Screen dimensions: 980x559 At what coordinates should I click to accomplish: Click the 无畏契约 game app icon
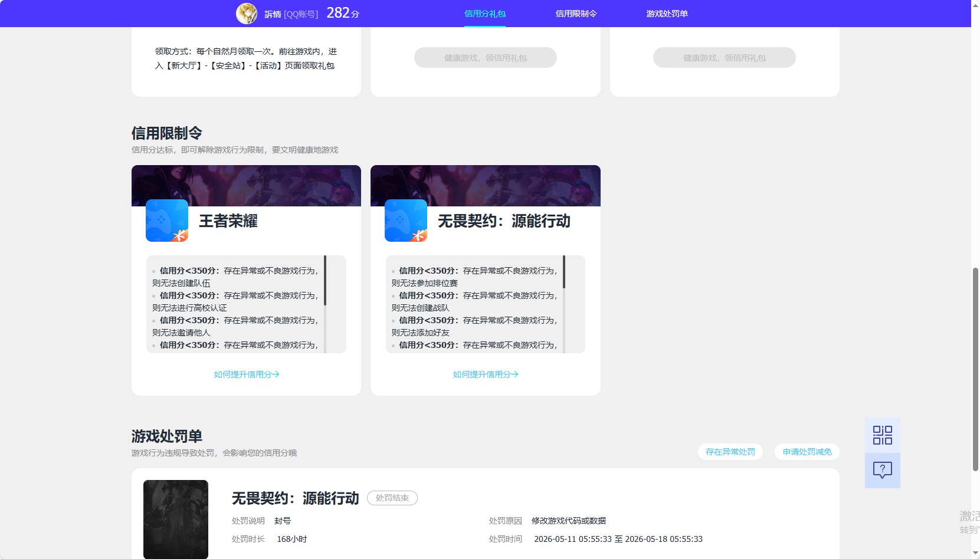pyautogui.click(x=406, y=221)
